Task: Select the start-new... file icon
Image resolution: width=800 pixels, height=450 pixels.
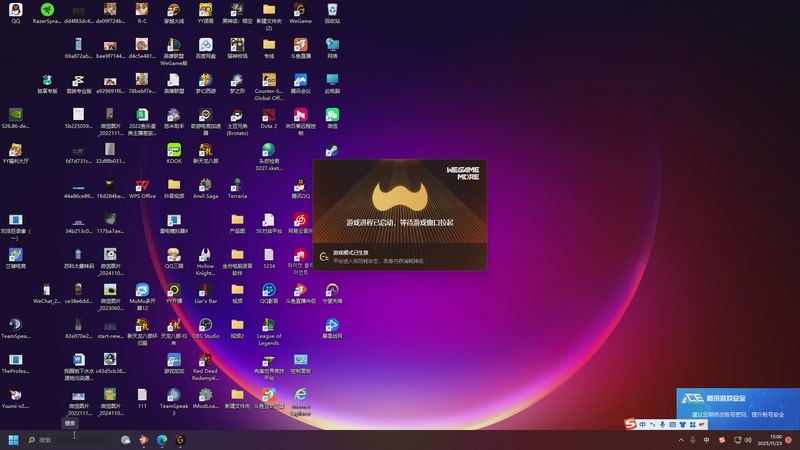Action: pos(110,329)
